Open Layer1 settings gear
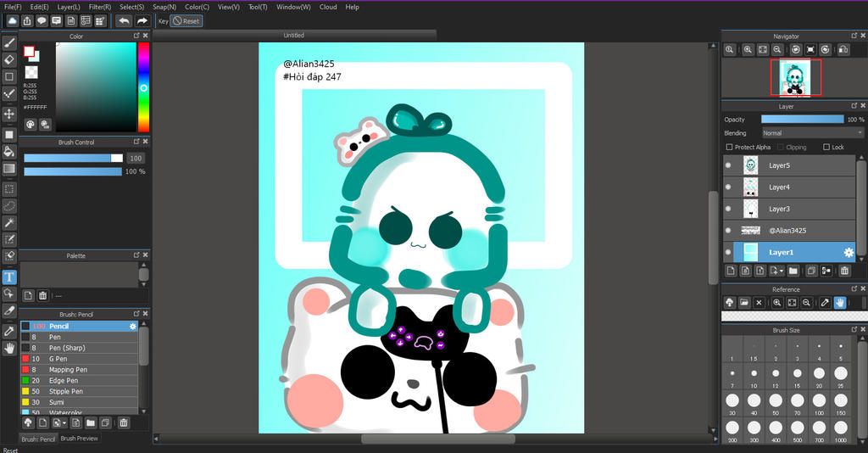868x453 pixels. pos(848,252)
